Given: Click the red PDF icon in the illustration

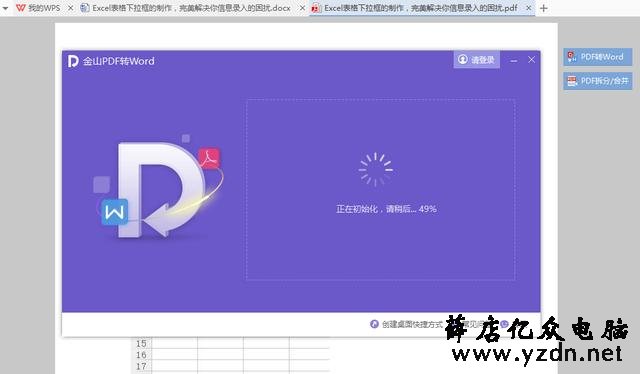Looking at the screenshot, I should pos(209,158).
